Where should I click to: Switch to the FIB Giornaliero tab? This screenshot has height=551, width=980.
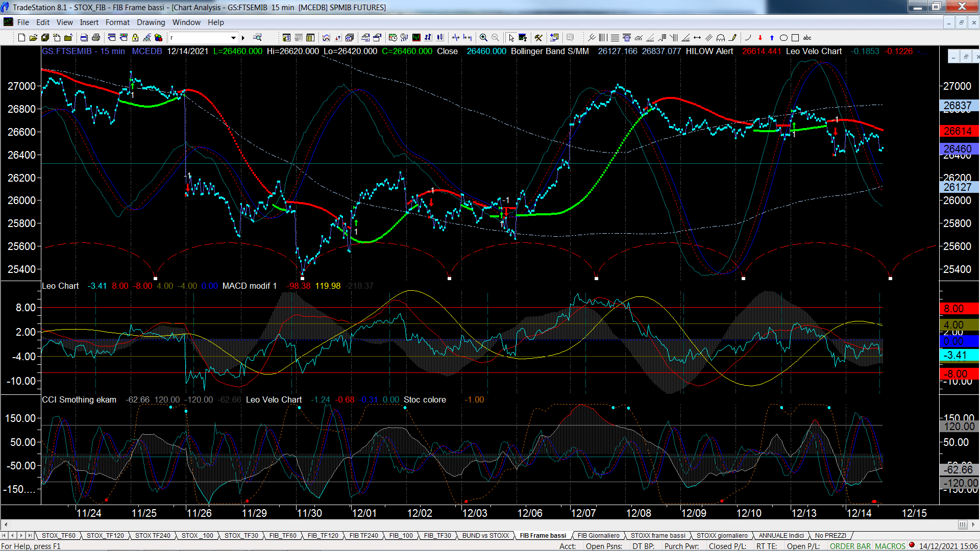click(x=598, y=535)
